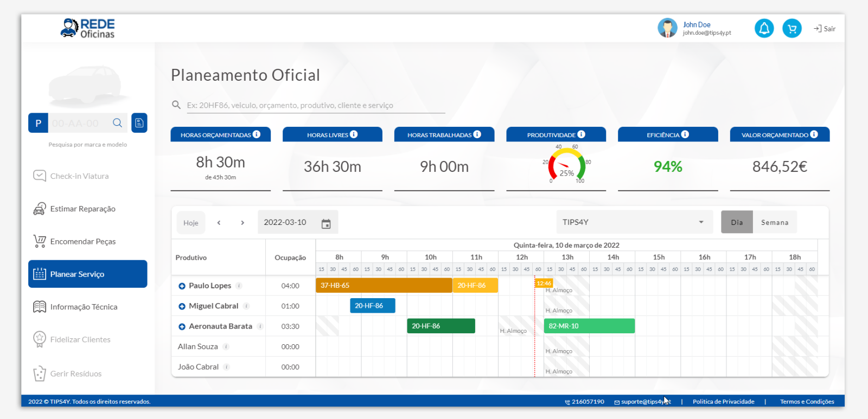The height and width of the screenshot is (419, 868).
Task: Click the Hoje button
Action: [190, 223]
